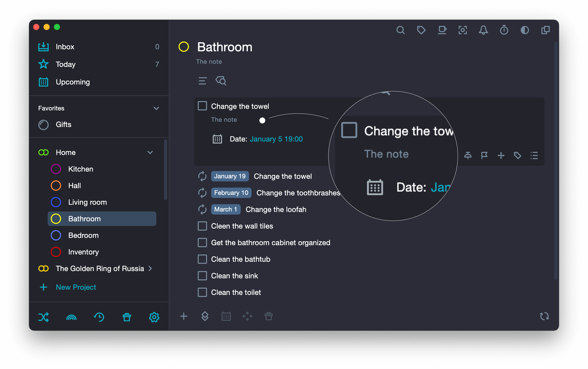This screenshot has height=369, width=588.
Task: Check the Clean the toilet checkbox
Action: click(202, 292)
